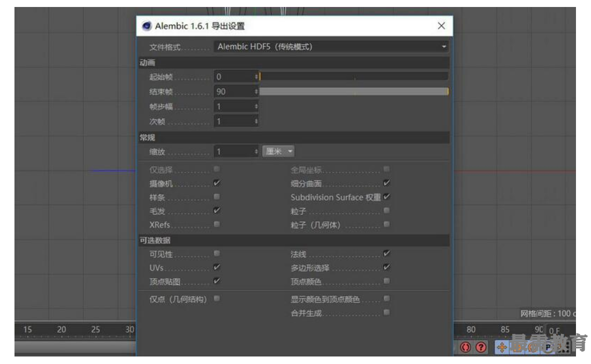
Task: Click the 起始帧 slider bar
Action: 354,76
